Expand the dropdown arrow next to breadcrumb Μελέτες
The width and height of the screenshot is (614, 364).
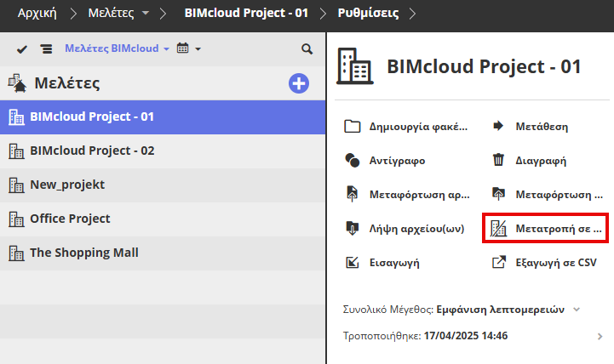point(146,13)
